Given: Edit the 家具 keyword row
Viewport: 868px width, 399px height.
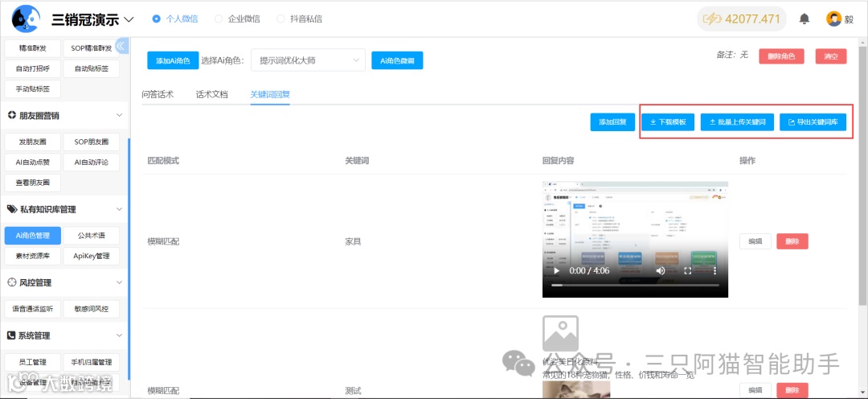Looking at the screenshot, I should tap(755, 241).
